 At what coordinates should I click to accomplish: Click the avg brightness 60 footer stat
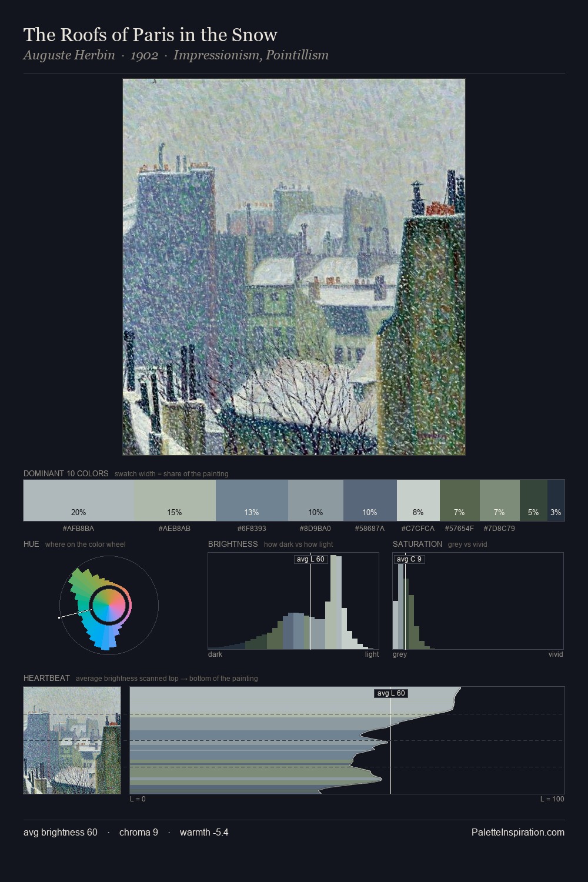[61, 832]
